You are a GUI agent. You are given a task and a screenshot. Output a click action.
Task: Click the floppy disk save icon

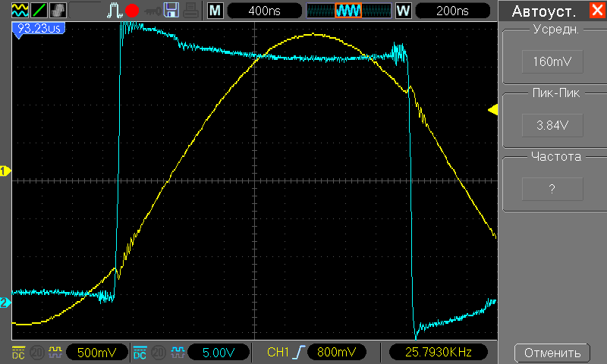pyautogui.click(x=171, y=11)
